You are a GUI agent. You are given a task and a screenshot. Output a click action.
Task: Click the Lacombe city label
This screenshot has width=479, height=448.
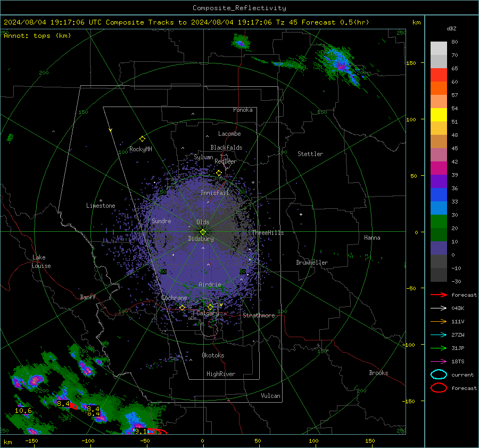pyautogui.click(x=229, y=134)
